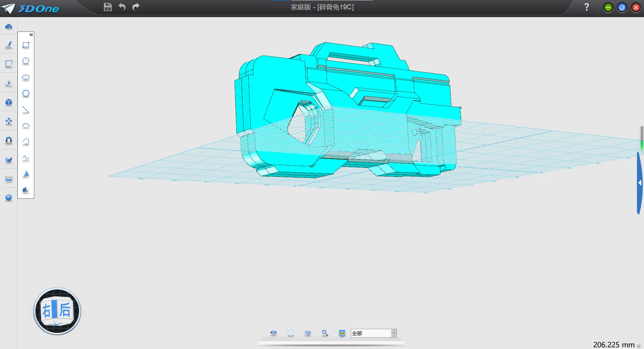Open the units dropdown next to 206.225 mm
Screen dimensions: 644x349
click(639, 346)
